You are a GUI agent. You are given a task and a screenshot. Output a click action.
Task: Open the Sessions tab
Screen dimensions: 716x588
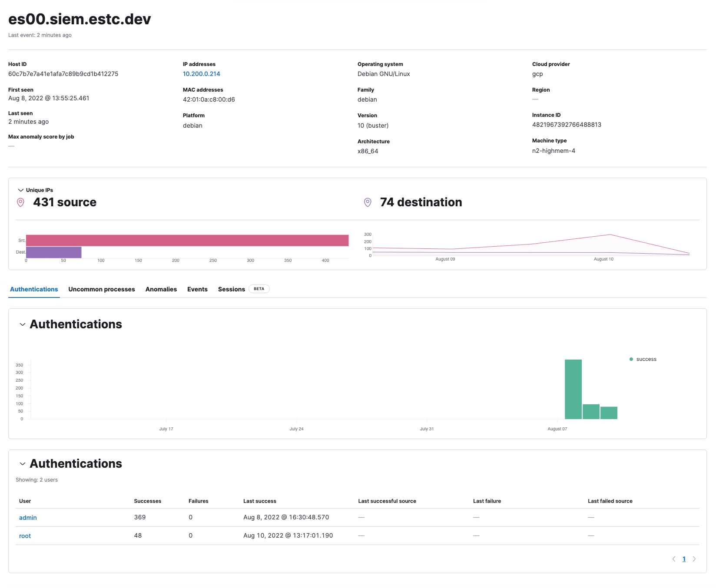[231, 289]
